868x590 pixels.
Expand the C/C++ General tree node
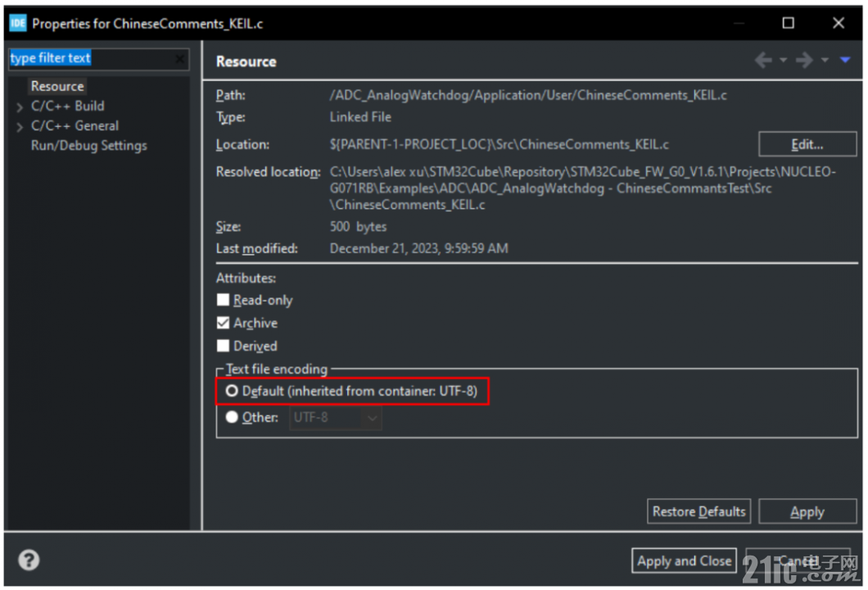[x=20, y=127]
